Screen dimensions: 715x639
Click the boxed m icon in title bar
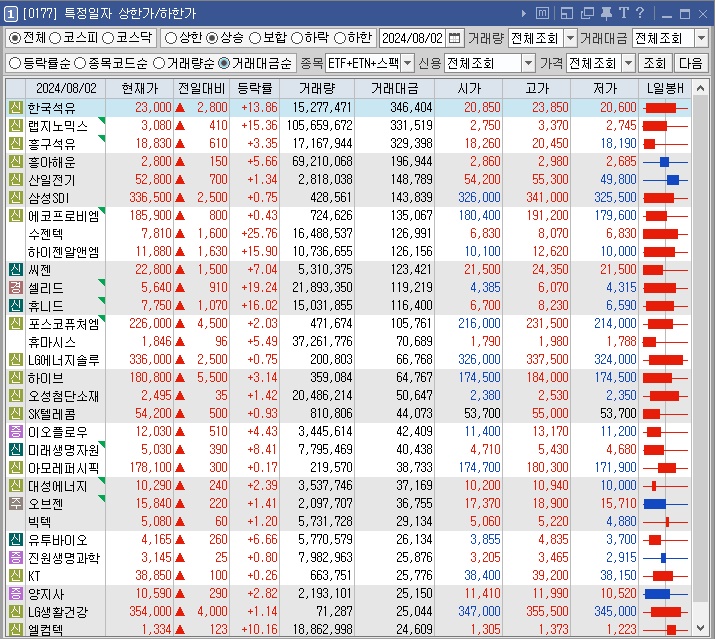(x=542, y=14)
